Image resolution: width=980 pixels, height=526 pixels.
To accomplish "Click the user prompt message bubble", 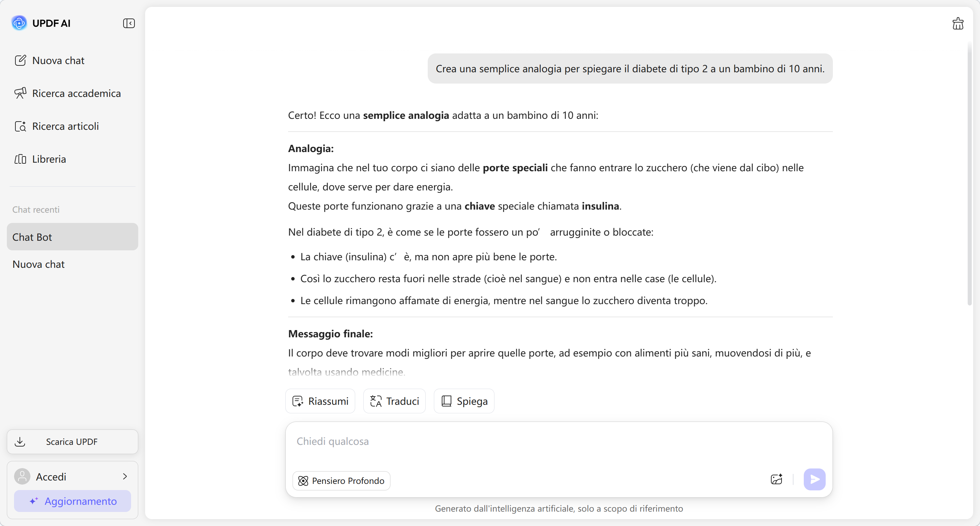I will click(630, 68).
